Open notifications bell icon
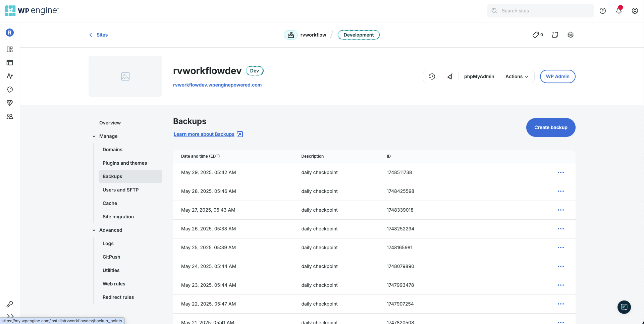 point(619,11)
